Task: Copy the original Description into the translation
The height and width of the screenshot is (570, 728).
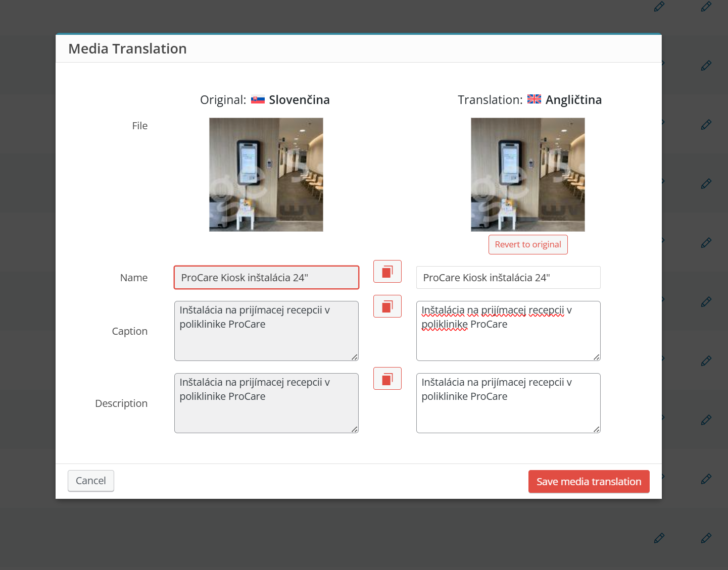Action: pyautogui.click(x=387, y=379)
